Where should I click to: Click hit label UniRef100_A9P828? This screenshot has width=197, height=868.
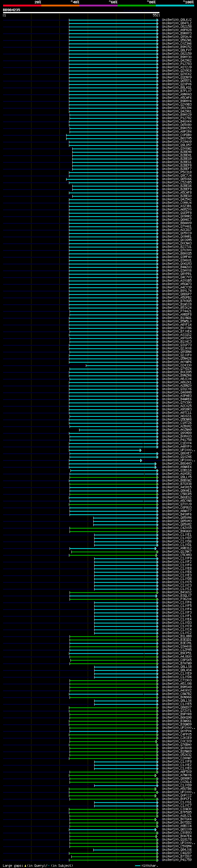177,30
